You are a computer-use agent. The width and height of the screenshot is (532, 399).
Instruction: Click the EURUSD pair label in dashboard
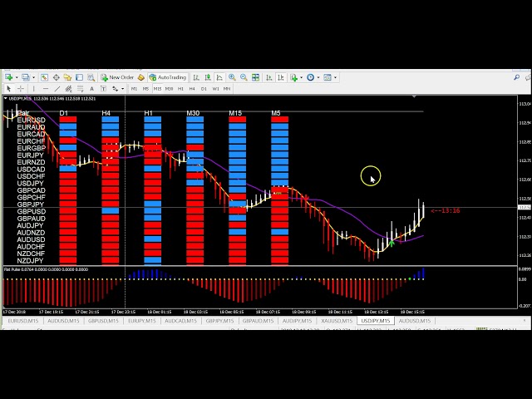pyautogui.click(x=31, y=120)
